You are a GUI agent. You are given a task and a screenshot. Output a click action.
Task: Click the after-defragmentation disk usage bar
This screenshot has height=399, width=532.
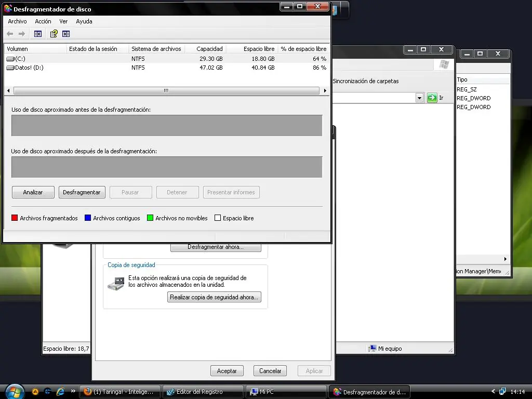[167, 167]
